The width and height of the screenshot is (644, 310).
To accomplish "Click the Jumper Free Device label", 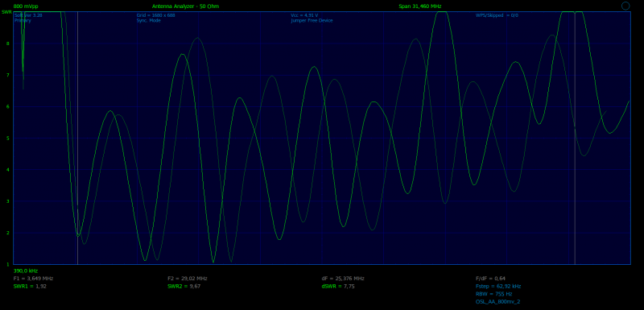I will click(x=312, y=20).
